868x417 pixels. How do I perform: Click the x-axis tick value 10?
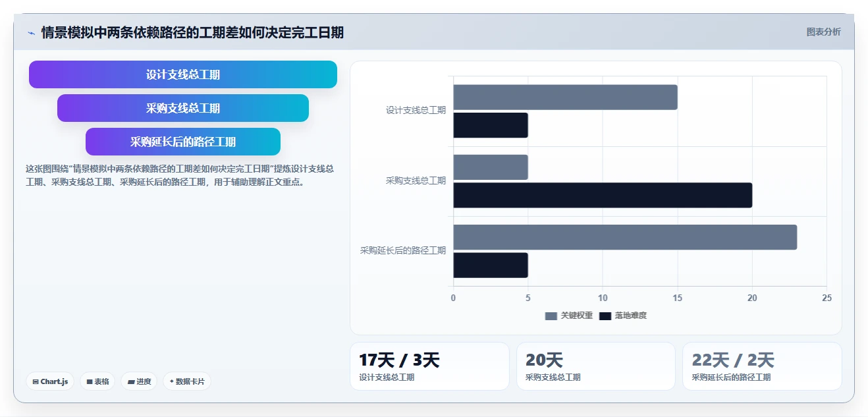point(603,298)
